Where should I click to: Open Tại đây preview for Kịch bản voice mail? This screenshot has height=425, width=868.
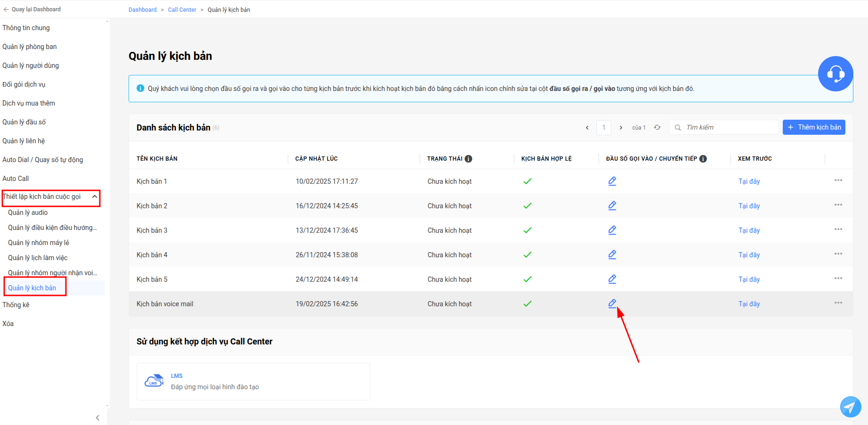coord(749,304)
